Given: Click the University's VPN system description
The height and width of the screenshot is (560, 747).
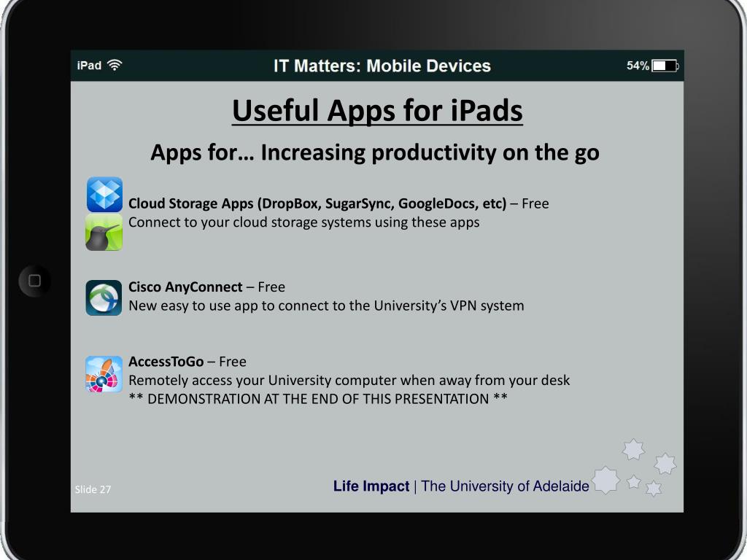Looking at the screenshot, I should 326,306.
